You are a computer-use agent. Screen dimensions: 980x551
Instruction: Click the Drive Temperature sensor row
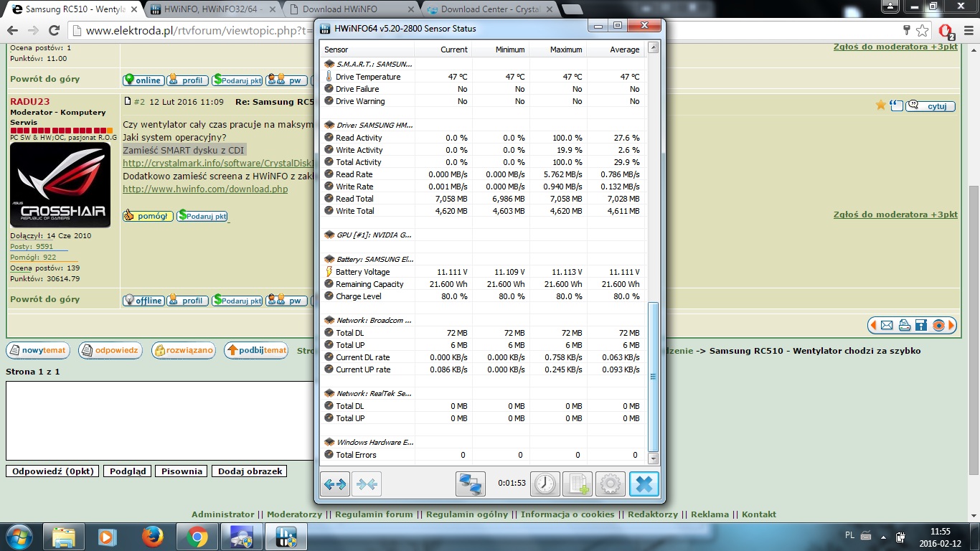[x=482, y=77]
